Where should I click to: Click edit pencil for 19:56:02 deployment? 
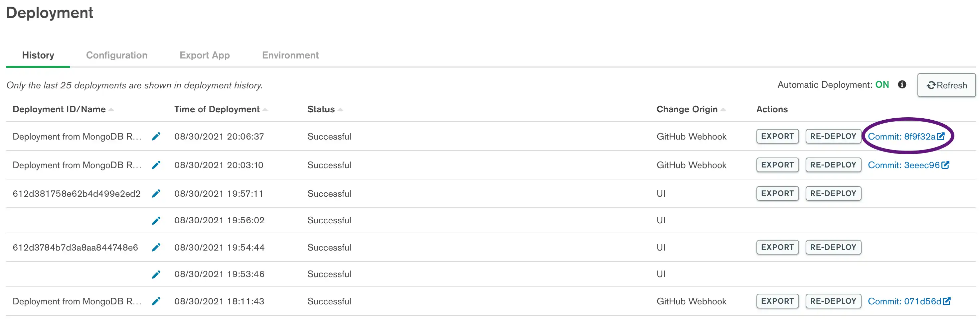(x=156, y=220)
